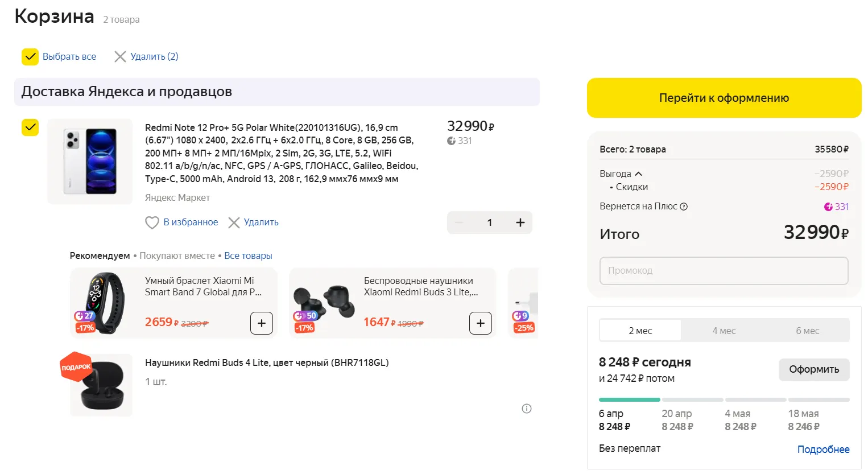The height and width of the screenshot is (474, 868).
Task: Click question mark icon next to Плюс
Action: pyautogui.click(x=684, y=207)
